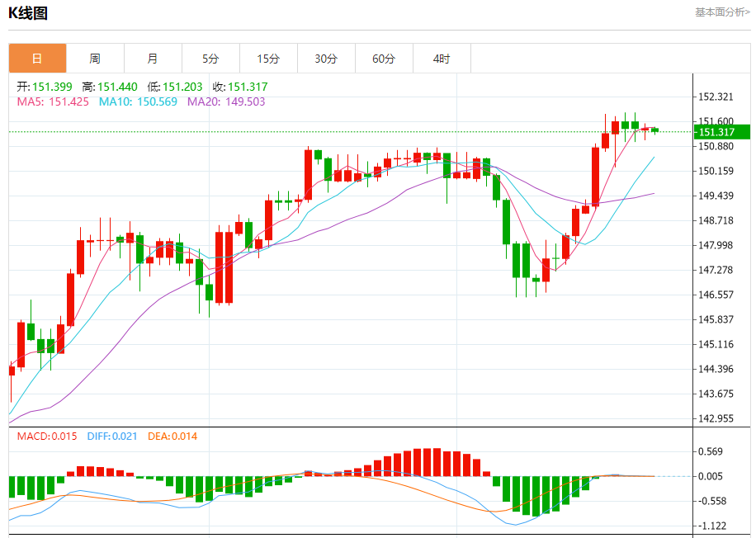Click the green 151.317 current price tag

[722, 132]
